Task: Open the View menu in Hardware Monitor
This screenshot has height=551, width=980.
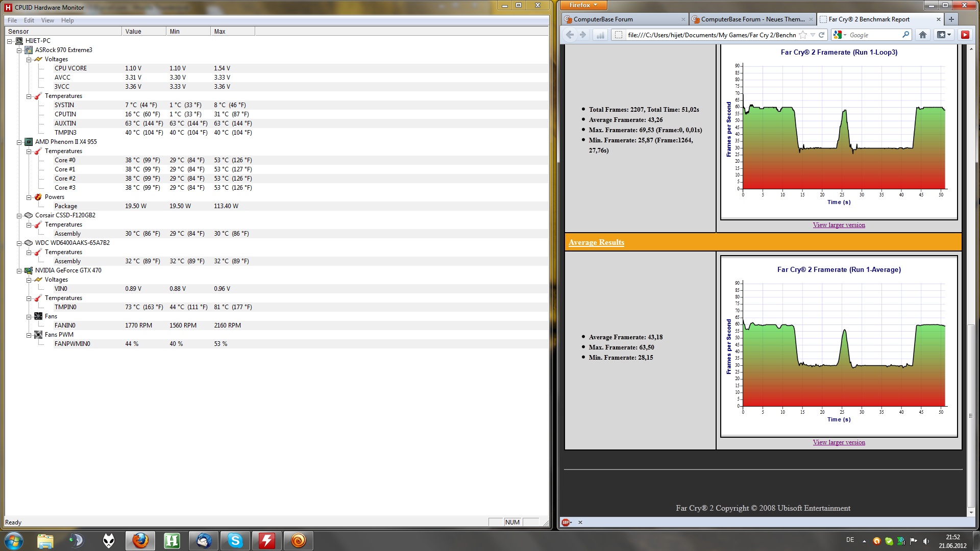Action: pos(47,20)
